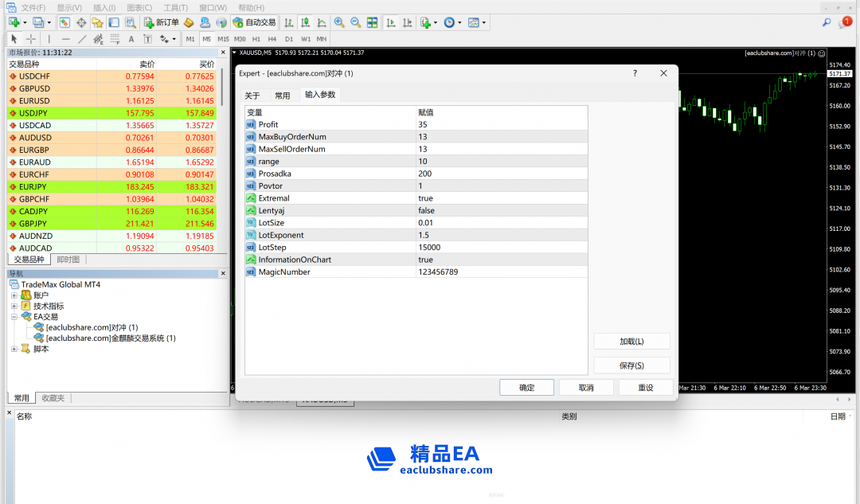Switch chart to M15 timeframe
Viewport: 860px width, 504px height.
pyautogui.click(x=223, y=38)
